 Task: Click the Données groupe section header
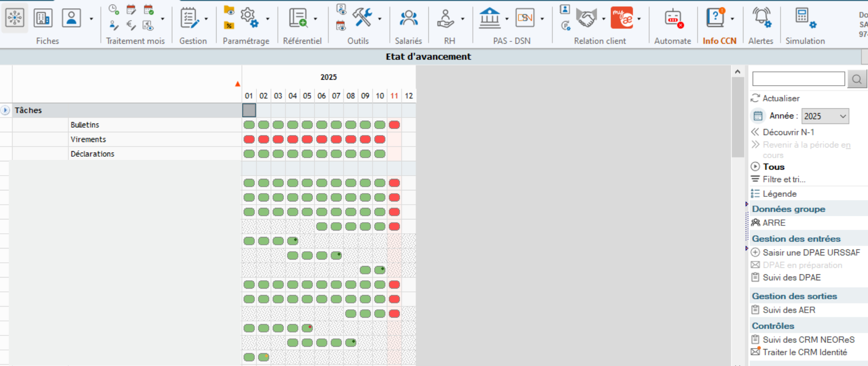coord(788,209)
